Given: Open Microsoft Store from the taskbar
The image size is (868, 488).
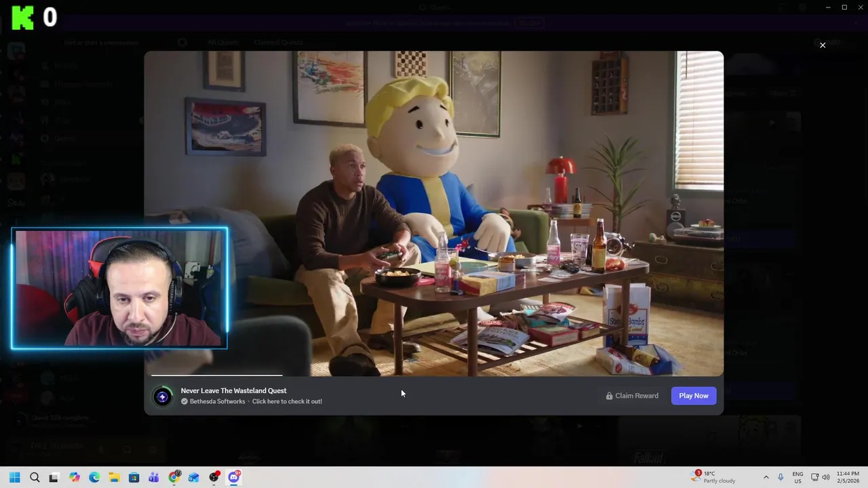Looking at the screenshot, I should pyautogui.click(x=134, y=477).
